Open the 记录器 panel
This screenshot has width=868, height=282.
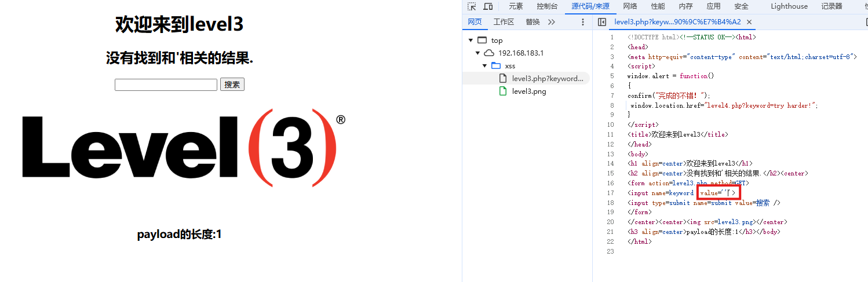(831, 6)
